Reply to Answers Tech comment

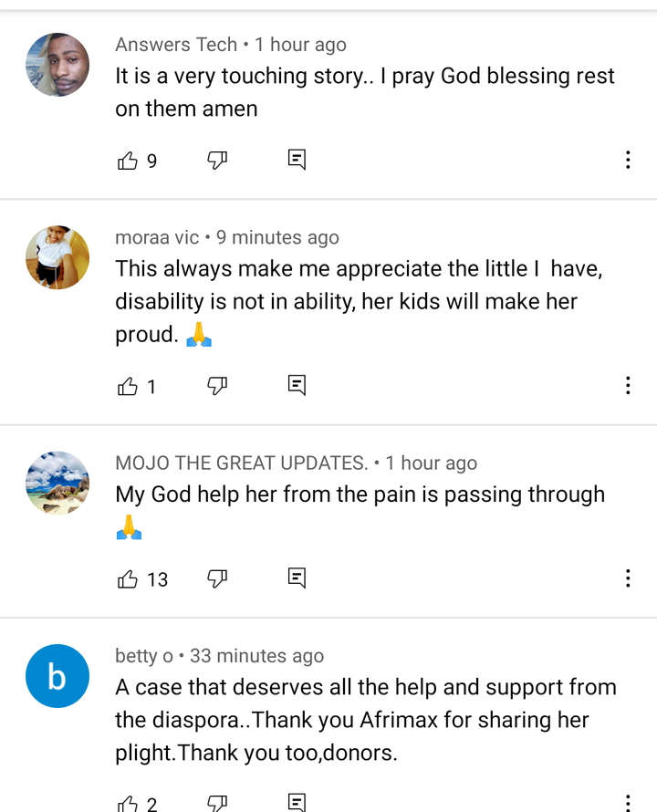point(297,160)
